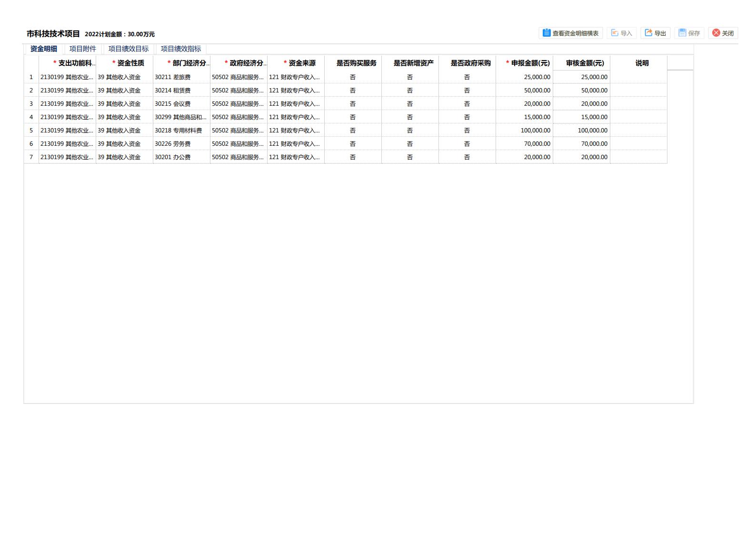This screenshot has height=535, width=756.
Task: Click the 2022计划金额：30.00万元 label
Action: [119, 34]
